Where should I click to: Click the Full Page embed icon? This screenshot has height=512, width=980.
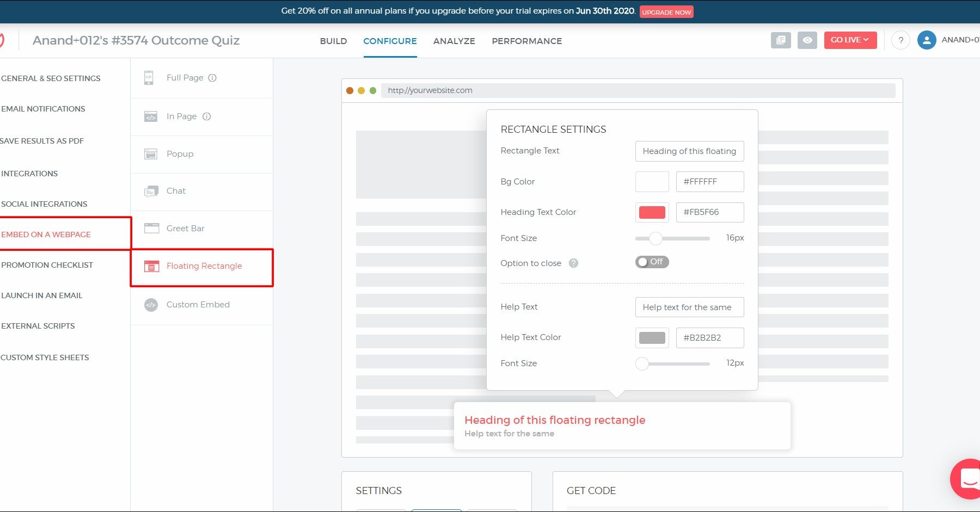[x=149, y=78]
